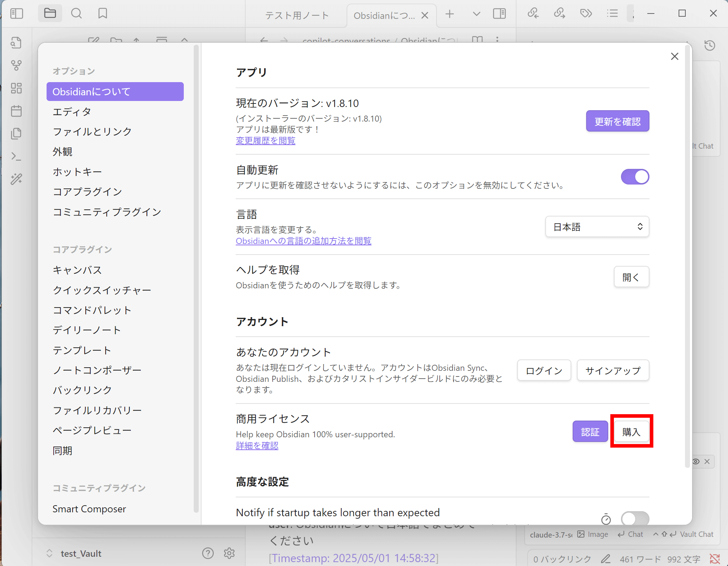Open the help question mark icon
The height and width of the screenshot is (566, 728).
(x=208, y=553)
